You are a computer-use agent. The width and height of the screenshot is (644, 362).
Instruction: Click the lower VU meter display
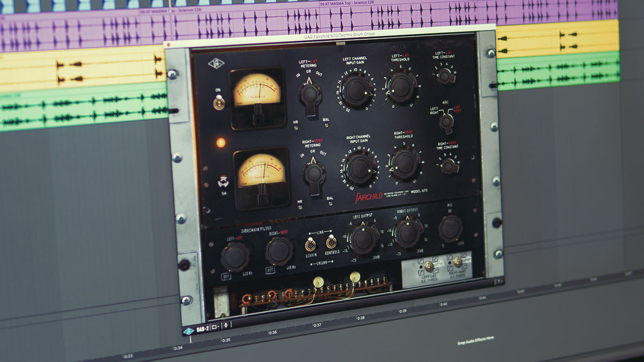click(260, 170)
